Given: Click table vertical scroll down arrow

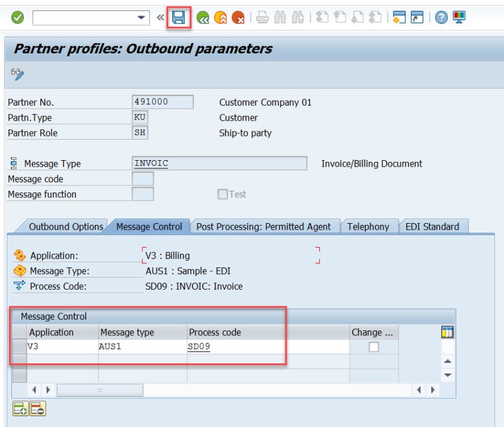Looking at the screenshot, I should (x=448, y=375).
